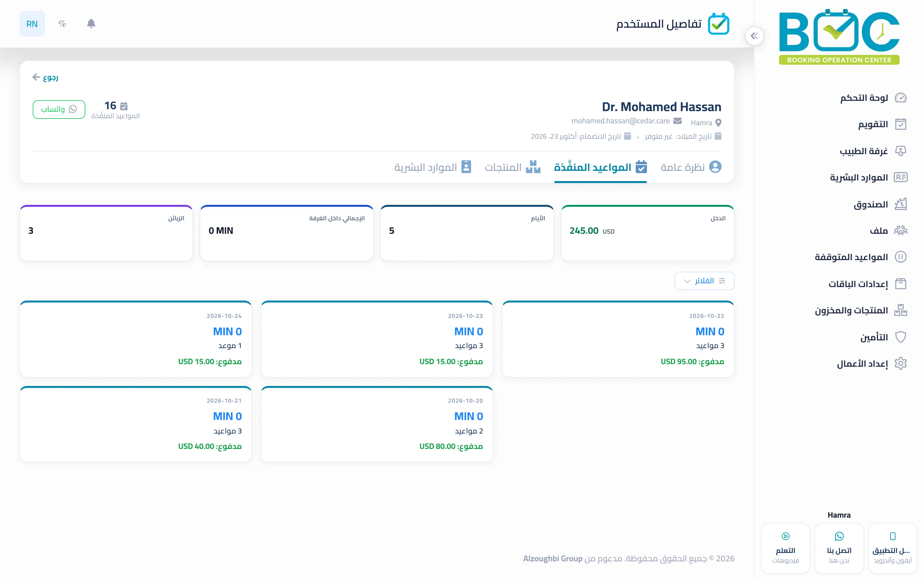Click the واتساب WhatsApp button
This screenshot has height=578, width=924.
click(x=59, y=109)
